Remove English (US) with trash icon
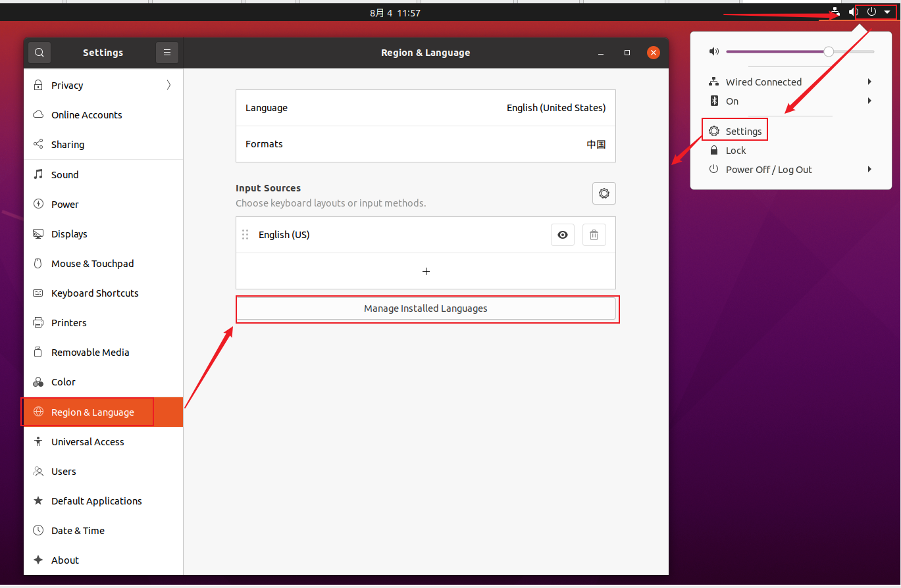901x588 pixels. [x=594, y=235]
